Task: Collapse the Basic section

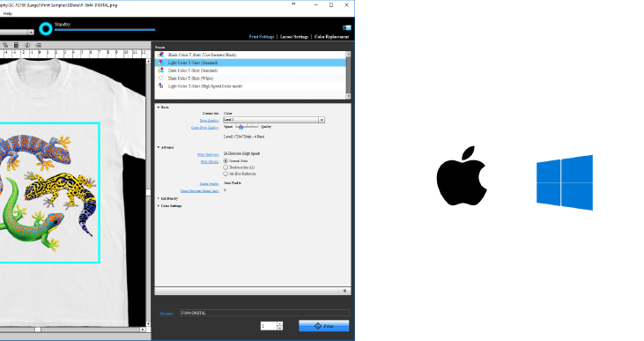Action: (159, 107)
